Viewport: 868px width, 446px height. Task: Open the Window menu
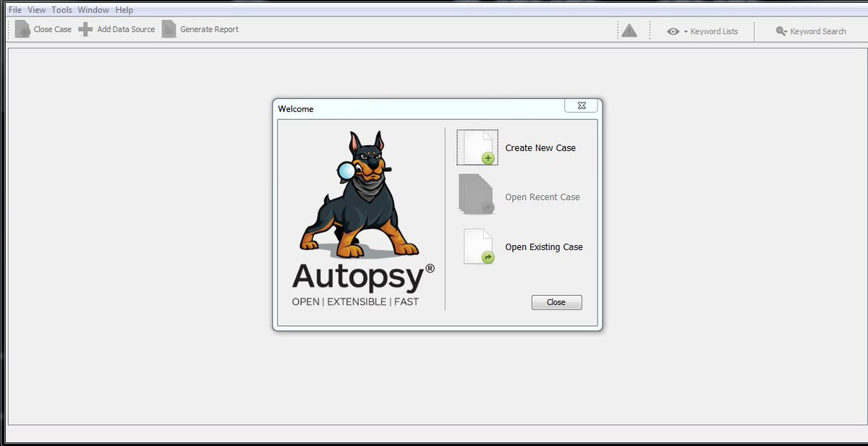93,9
